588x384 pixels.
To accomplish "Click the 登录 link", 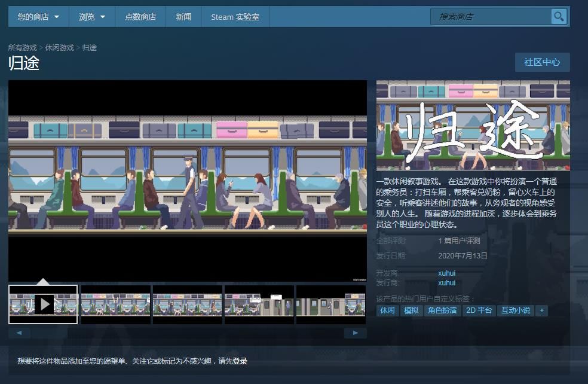I will coord(240,361).
